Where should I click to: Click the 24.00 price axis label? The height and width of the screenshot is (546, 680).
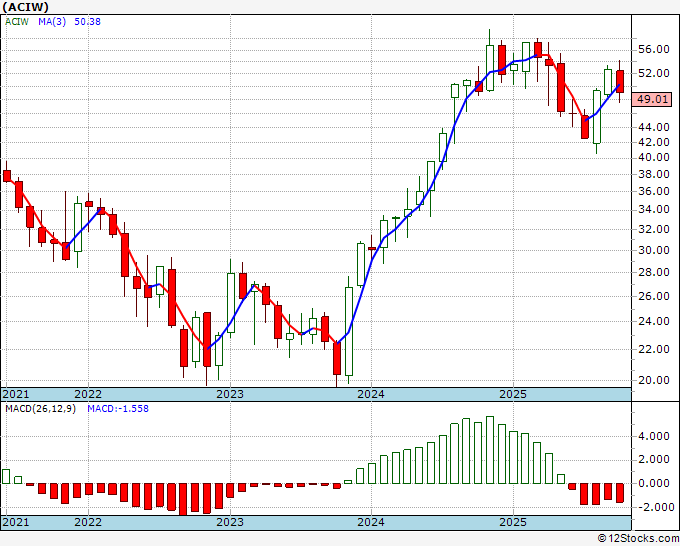[x=654, y=321]
